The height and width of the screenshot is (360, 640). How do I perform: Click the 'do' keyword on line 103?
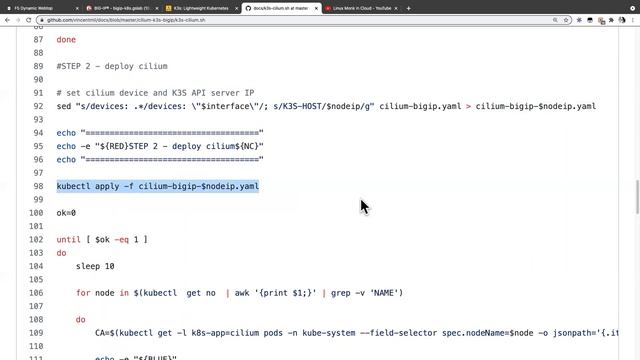coord(61,253)
